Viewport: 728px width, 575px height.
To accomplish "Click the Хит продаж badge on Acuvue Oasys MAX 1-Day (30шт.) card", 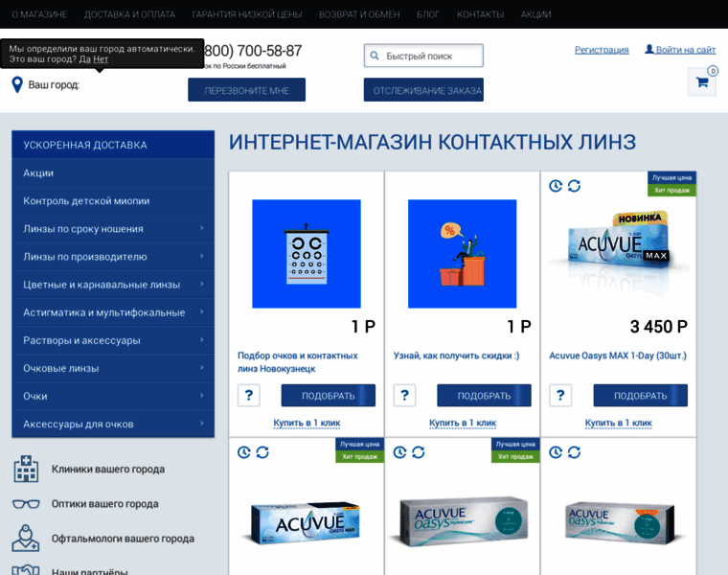I will coord(671,190).
